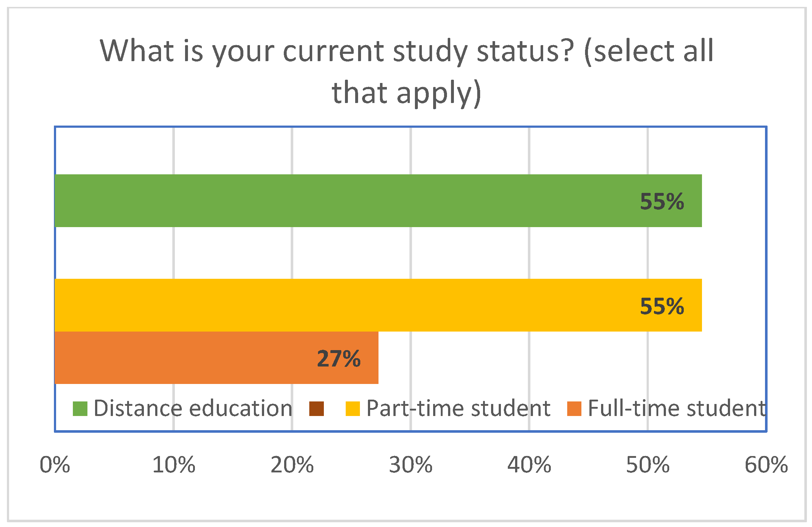The height and width of the screenshot is (527, 812).
Task: Click the 10% axis label
Action: point(173,465)
